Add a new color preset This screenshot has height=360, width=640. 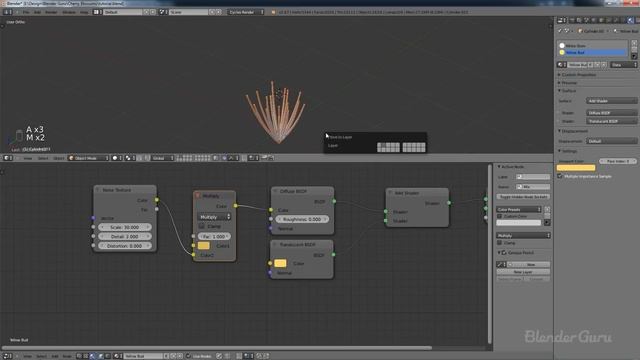click(x=547, y=209)
